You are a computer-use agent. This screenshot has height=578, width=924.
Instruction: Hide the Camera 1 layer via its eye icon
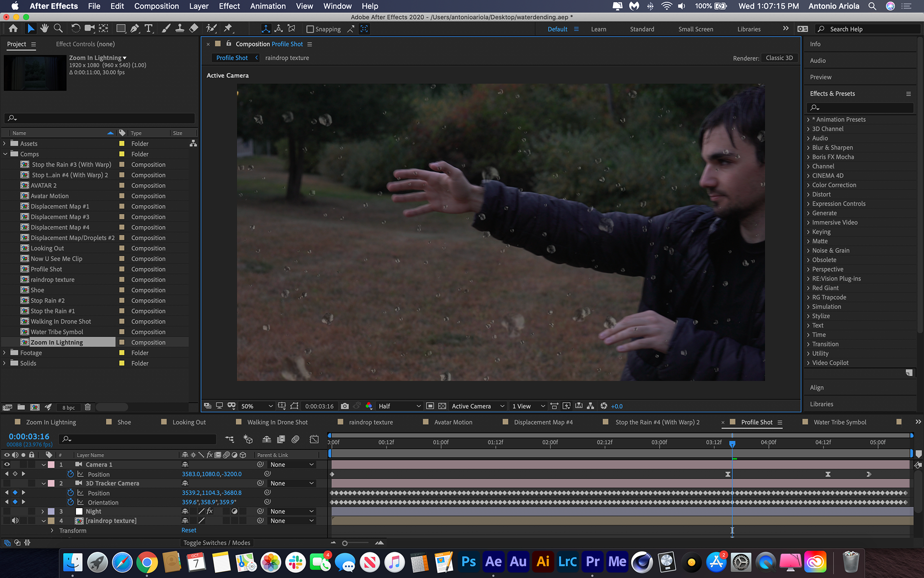point(7,465)
